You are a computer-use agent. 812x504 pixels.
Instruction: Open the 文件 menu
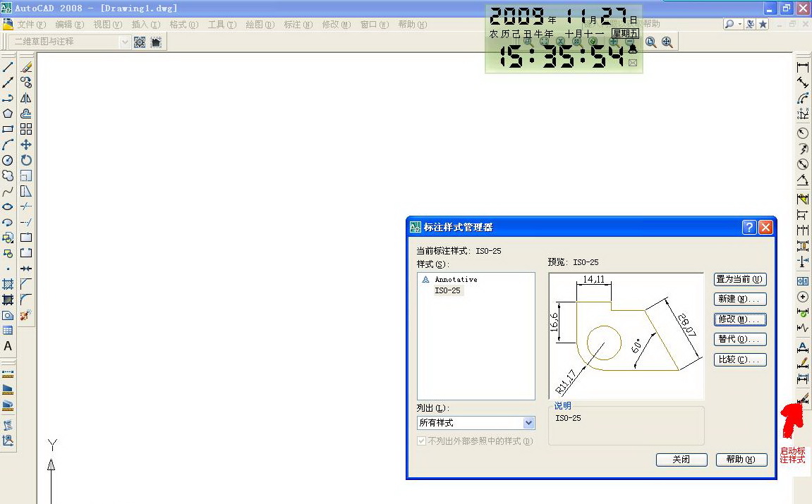click(x=32, y=25)
